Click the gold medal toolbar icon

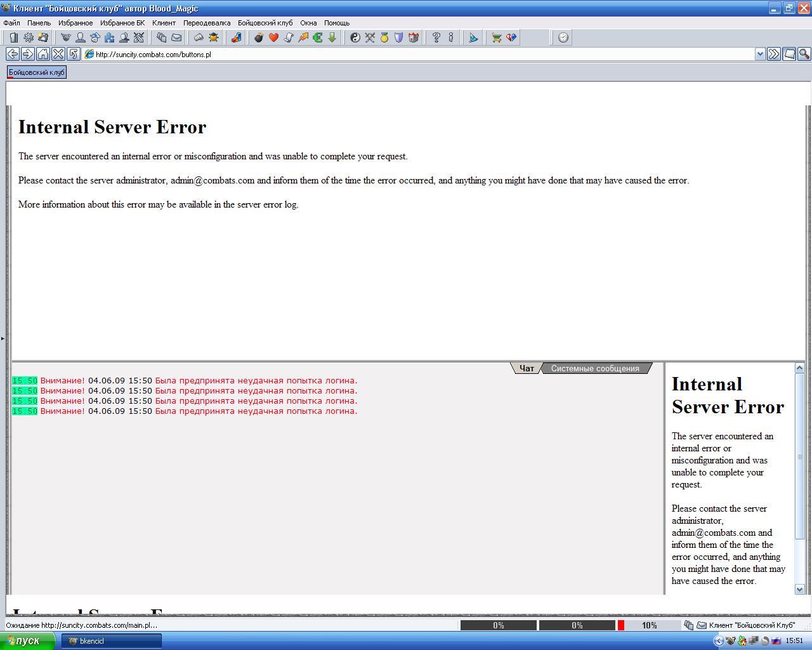pyautogui.click(x=384, y=37)
